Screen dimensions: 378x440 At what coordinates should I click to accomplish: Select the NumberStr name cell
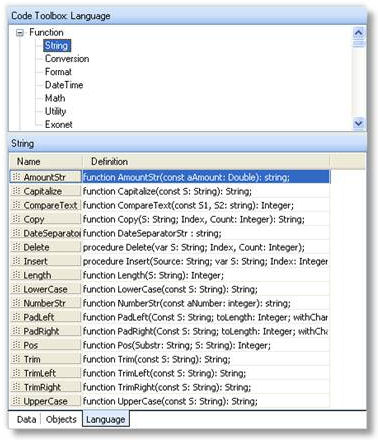click(46, 303)
